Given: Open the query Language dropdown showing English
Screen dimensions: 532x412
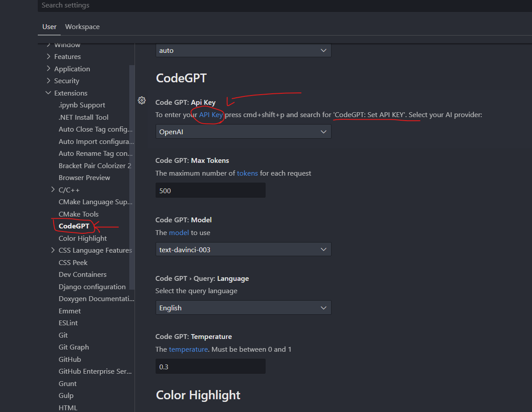Looking at the screenshot, I should pos(243,308).
